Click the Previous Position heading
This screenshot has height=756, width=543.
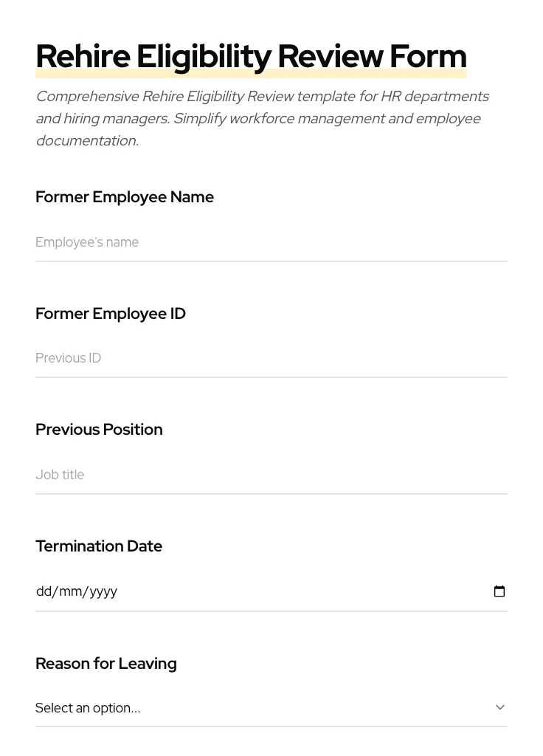pos(99,429)
